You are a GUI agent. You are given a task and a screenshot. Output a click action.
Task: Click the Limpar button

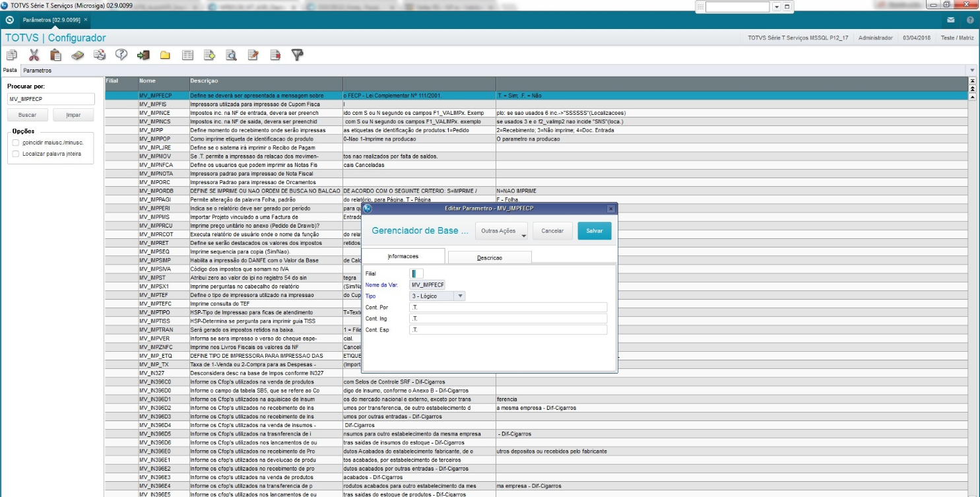(x=73, y=115)
